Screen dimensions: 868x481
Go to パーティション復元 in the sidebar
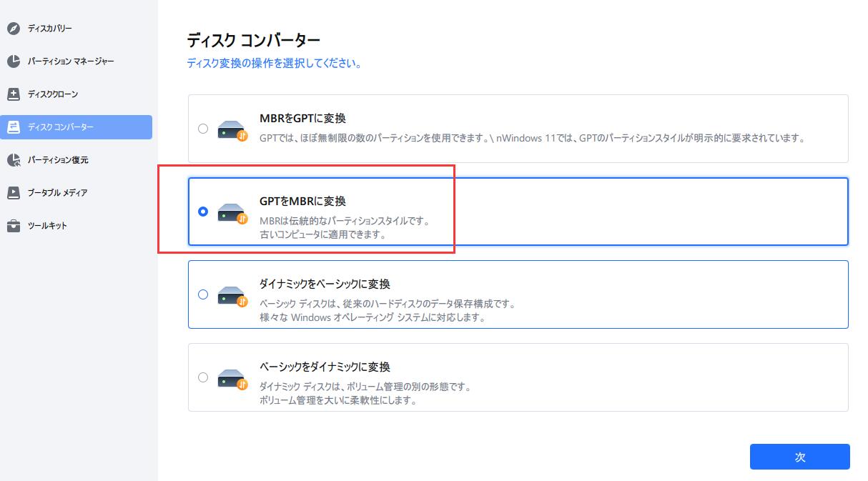(58, 160)
